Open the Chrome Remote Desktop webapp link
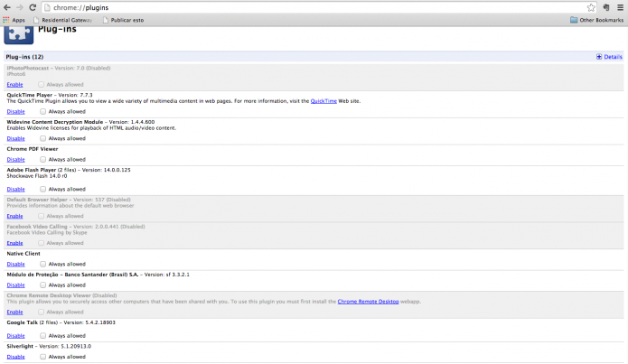Screen dimensions: 628x364 (x=368, y=302)
